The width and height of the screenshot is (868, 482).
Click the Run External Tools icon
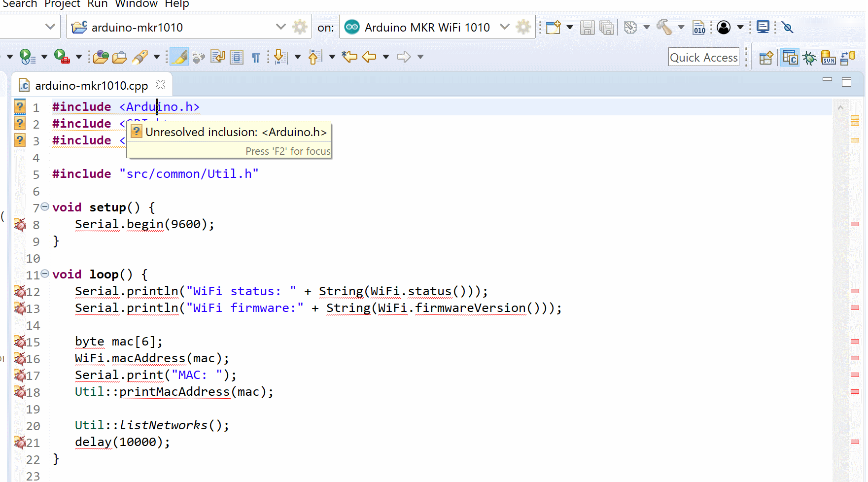(x=62, y=57)
